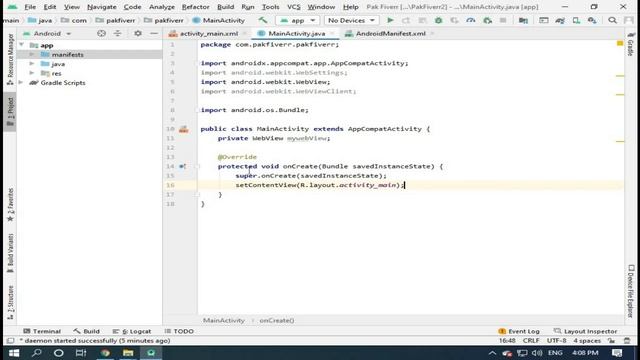Collapse onCreate method via fold marker line 14

[x=197, y=166]
